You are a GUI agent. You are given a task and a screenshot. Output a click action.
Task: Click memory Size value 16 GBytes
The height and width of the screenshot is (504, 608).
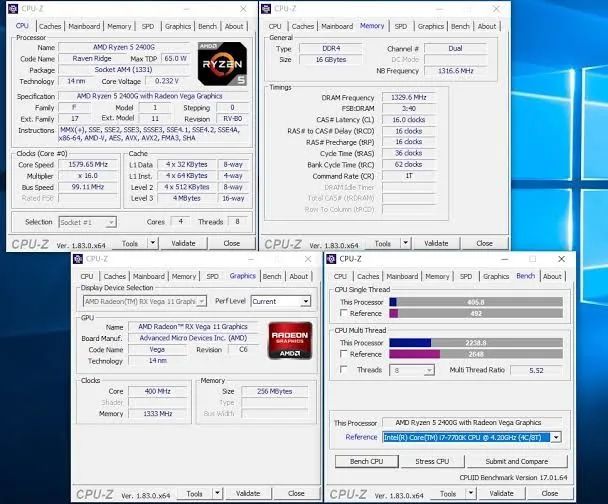pyautogui.click(x=331, y=60)
